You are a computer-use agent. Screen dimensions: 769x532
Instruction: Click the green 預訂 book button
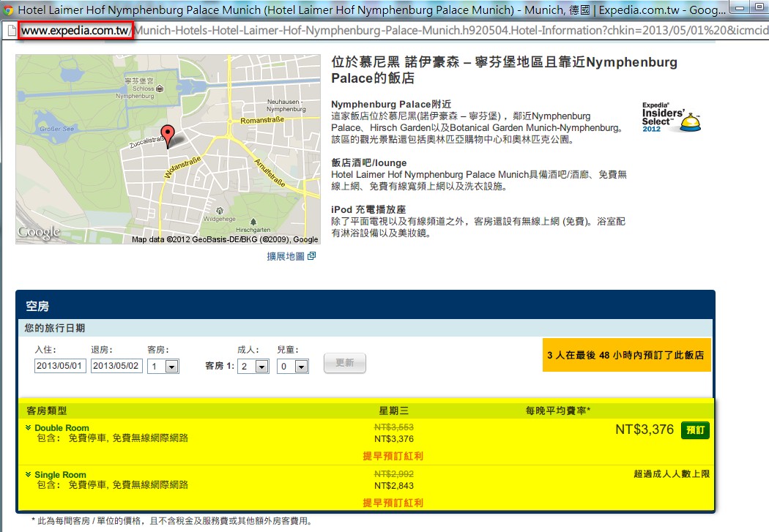[x=695, y=430]
